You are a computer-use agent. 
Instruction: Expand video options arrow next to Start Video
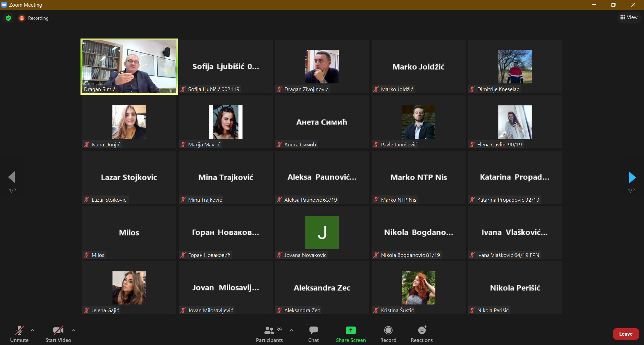(74, 330)
